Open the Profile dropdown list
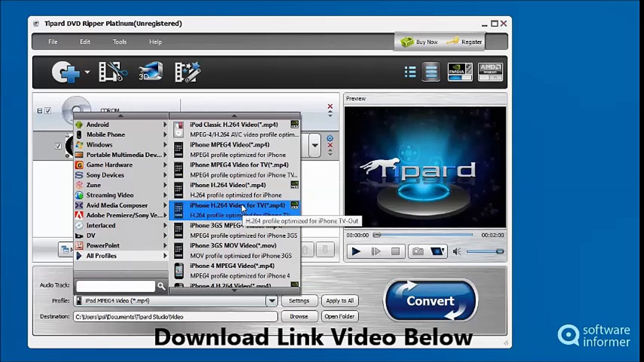 coord(272,301)
